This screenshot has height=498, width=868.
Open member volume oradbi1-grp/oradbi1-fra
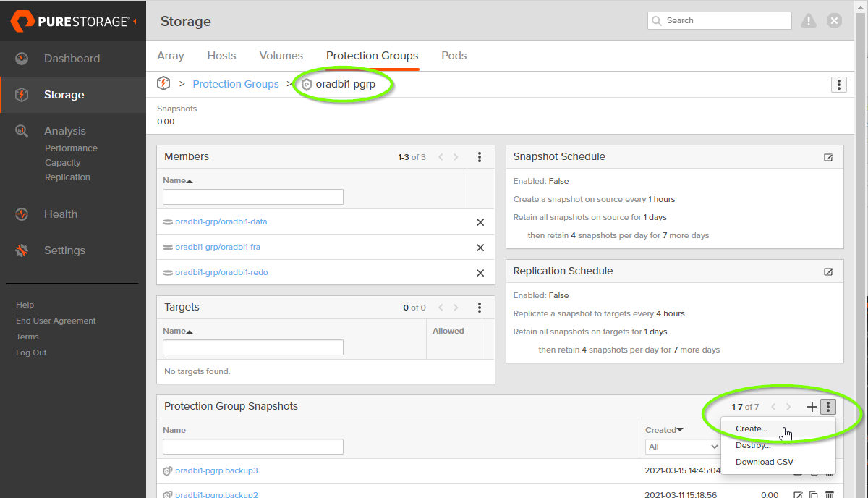pos(218,247)
